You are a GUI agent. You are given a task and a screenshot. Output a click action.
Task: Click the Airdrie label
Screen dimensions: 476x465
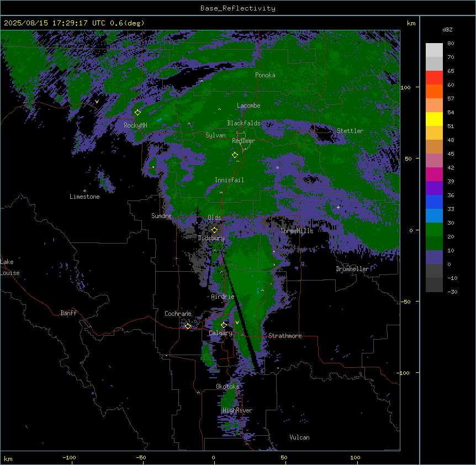(x=223, y=297)
